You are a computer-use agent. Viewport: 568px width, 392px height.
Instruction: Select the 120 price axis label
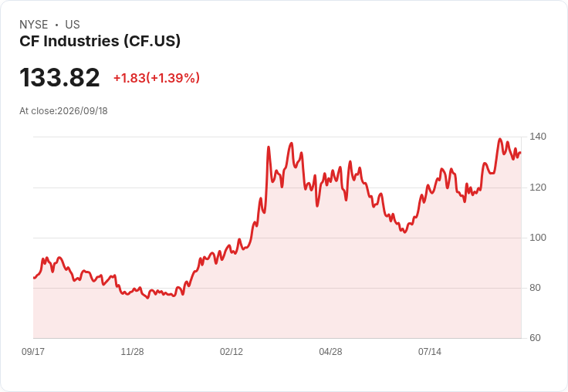pos(538,188)
